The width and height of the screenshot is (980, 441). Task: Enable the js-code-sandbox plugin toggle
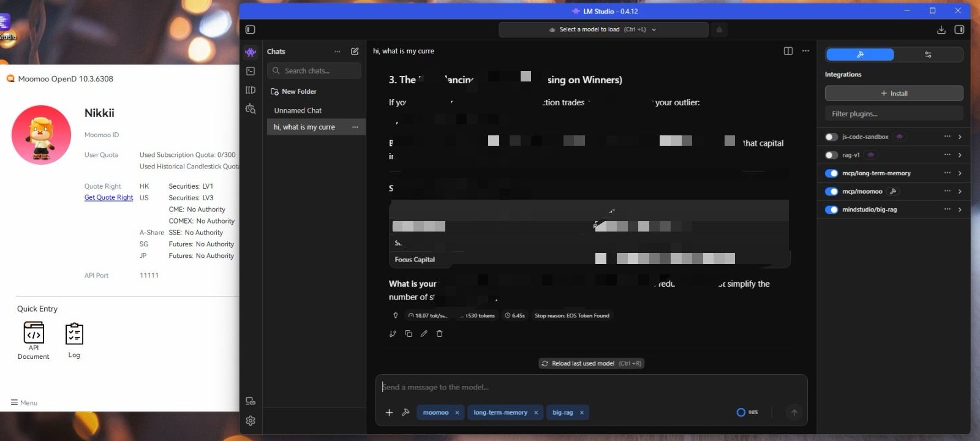pos(831,137)
